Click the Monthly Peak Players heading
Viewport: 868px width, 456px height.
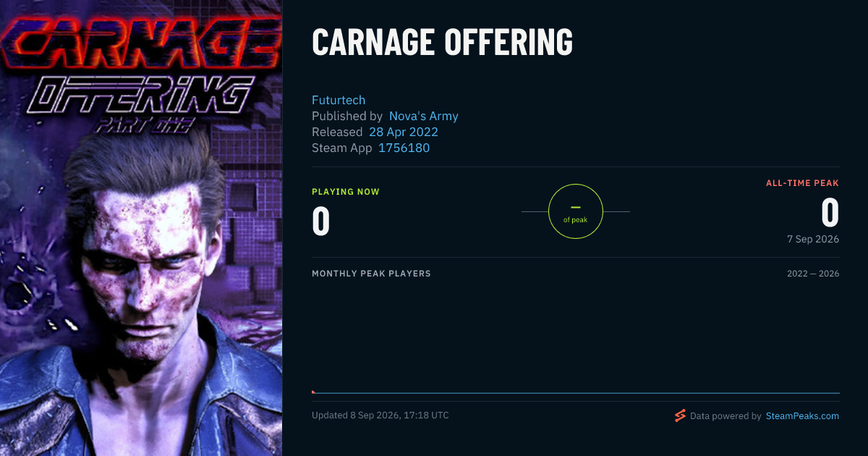(371, 274)
